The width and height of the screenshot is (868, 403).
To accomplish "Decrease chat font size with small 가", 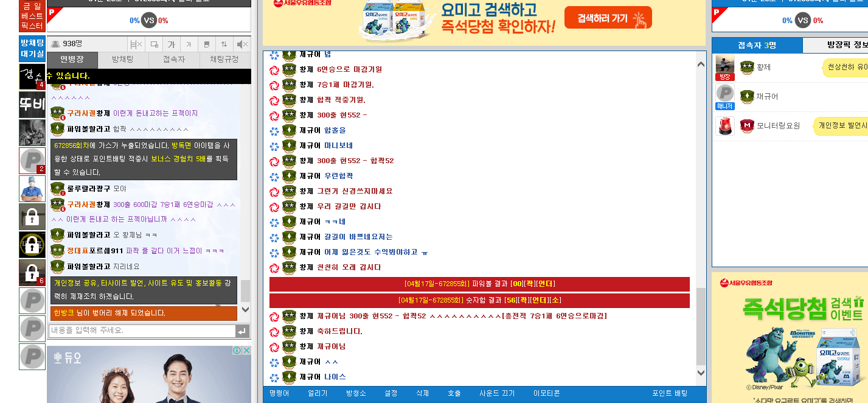I will pyautogui.click(x=189, y=44).
